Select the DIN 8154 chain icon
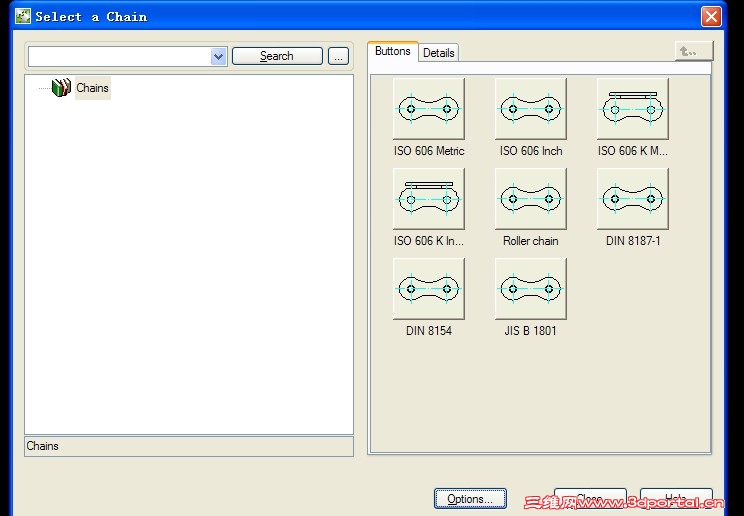Viewport: 744px width, 516px height. tap(429, 289)
